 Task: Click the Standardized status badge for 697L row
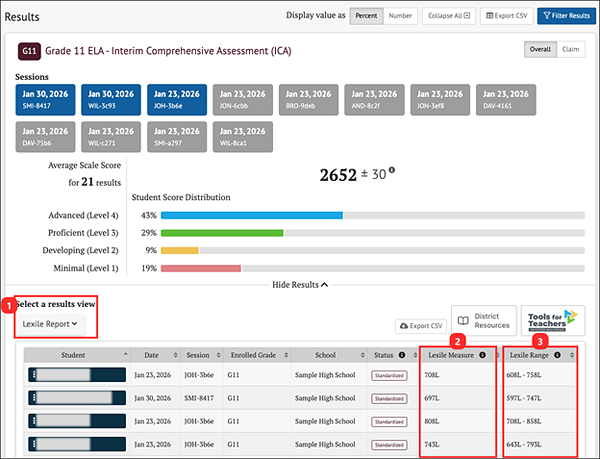coord(389,399)
